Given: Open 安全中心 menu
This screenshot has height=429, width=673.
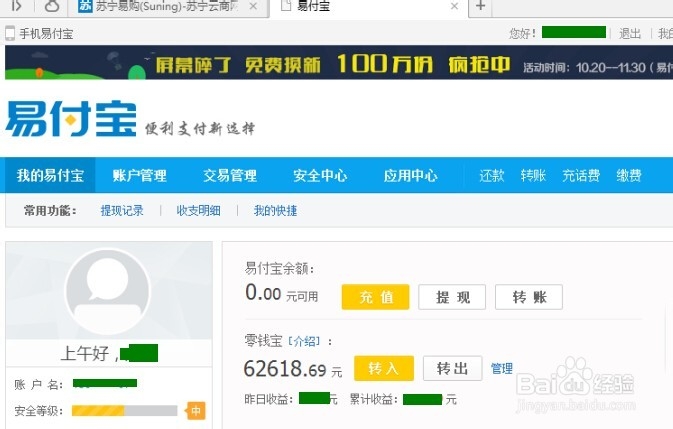Looking at the screenshot, I should pyautogui.click(x=320, y=175).
